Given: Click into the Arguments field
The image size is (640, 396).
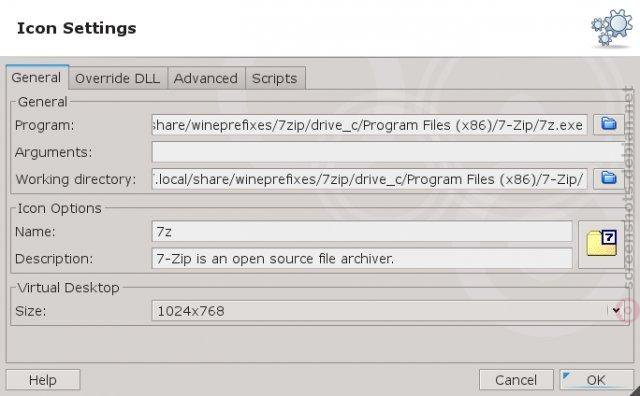Looking at the screenshot, I should click(x=388, y=152).
